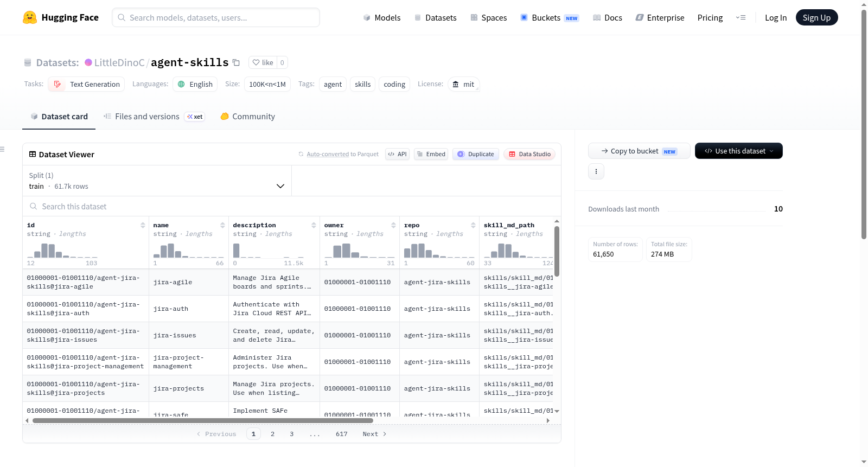Click the coding tag
The image size is (868, 467).
point(394,84)
